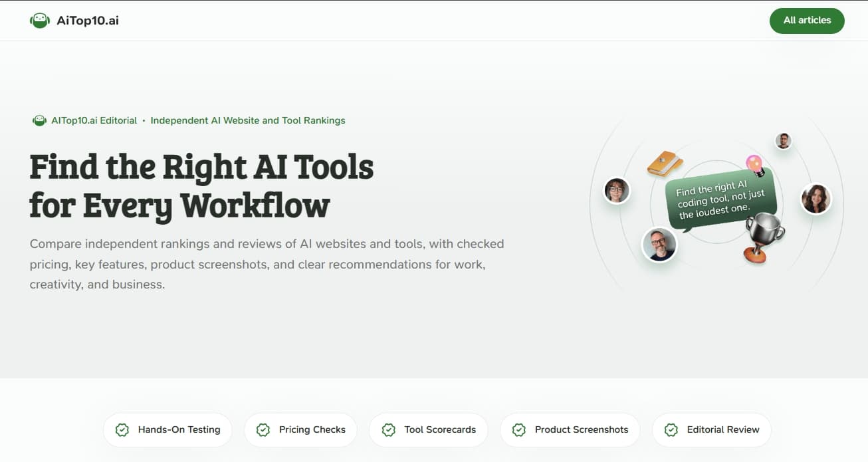This screenshot has width=868, height=462.
Task: Click the paragraph starting Compare independent rankings
Action: tap(267, 264)
